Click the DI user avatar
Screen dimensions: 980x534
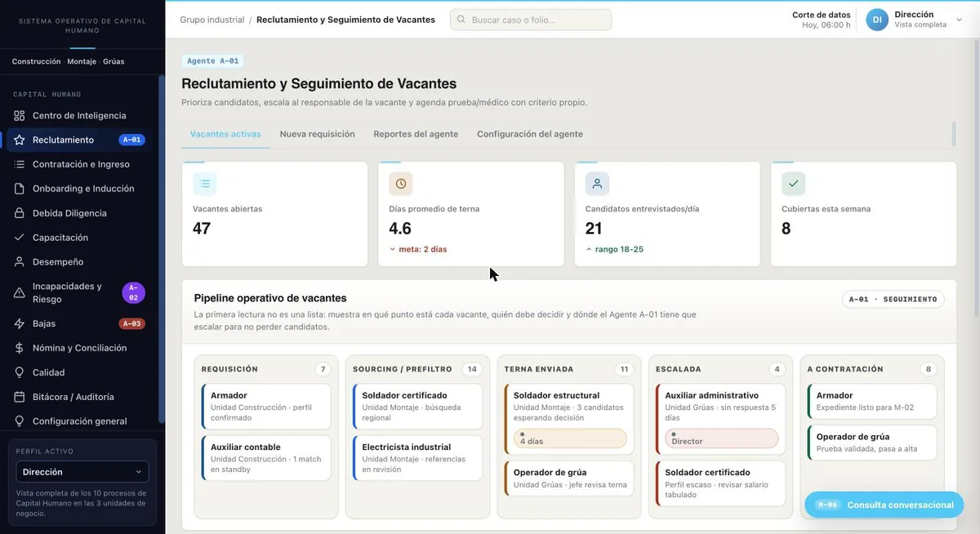877,20
